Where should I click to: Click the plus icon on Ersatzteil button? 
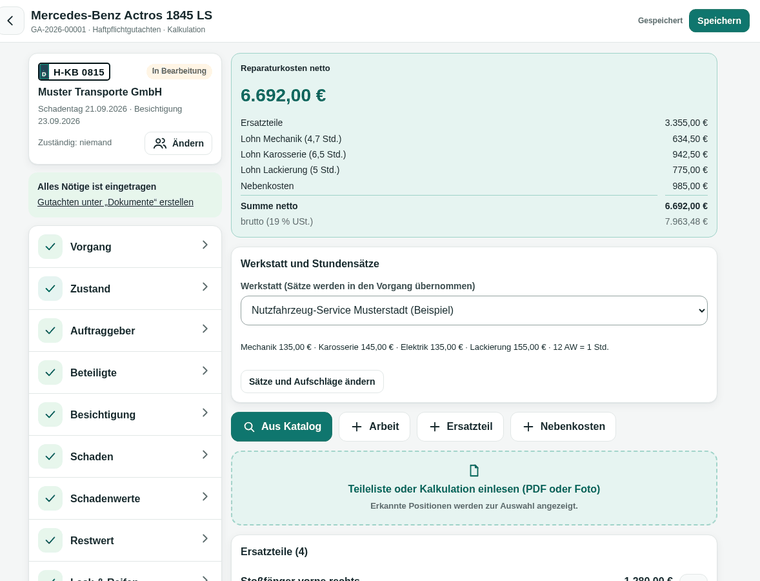pyautogui.click(x=435, y=427)
